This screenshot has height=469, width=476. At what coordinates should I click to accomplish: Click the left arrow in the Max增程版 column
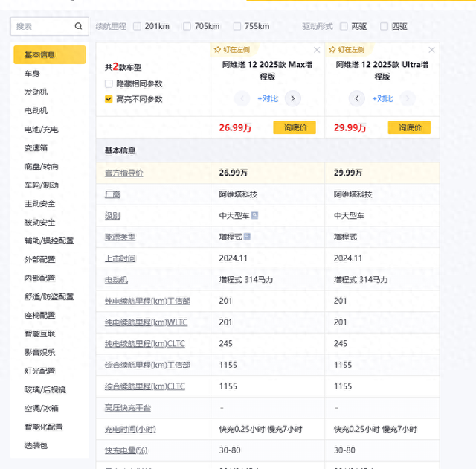tap(242, 98)
